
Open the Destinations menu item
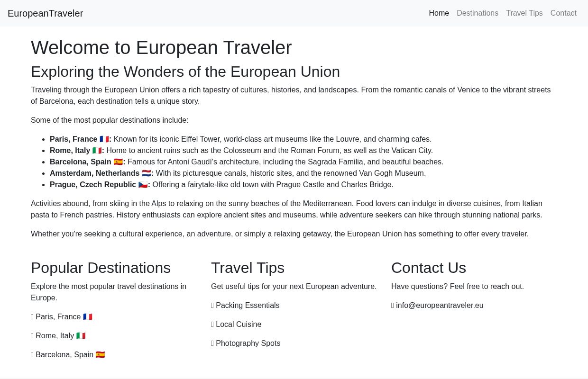tap(478, 13)
